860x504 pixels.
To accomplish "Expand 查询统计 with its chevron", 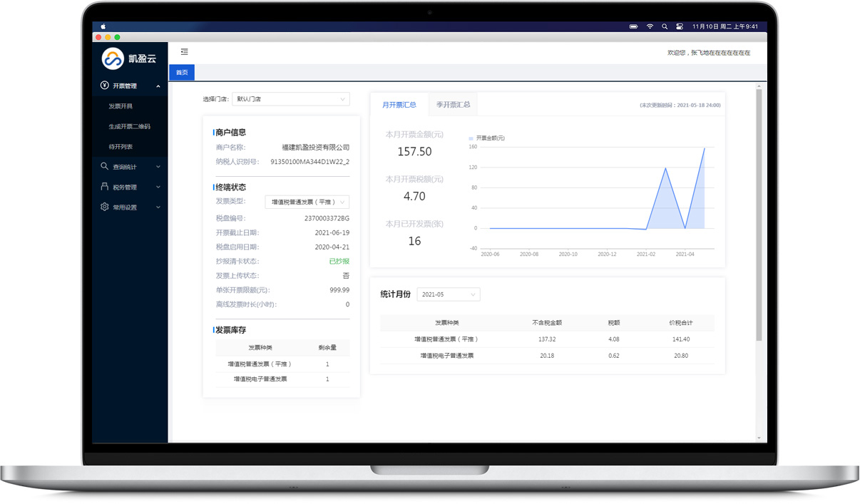I will pyautogui.click(x=158, y=167).
